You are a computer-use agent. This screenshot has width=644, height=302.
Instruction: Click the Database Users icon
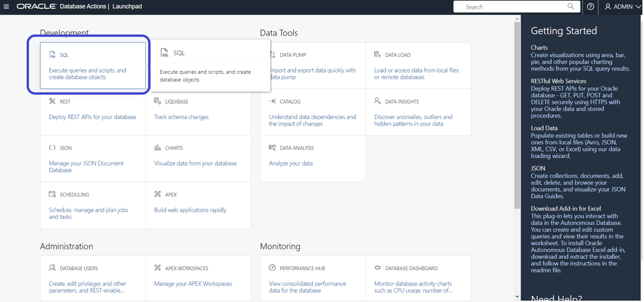pos(52,268)
